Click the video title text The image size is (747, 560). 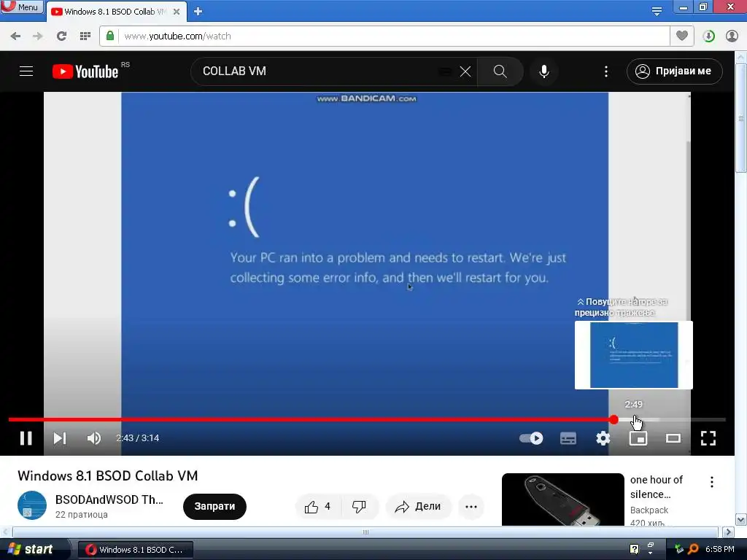tap(108, 475)
